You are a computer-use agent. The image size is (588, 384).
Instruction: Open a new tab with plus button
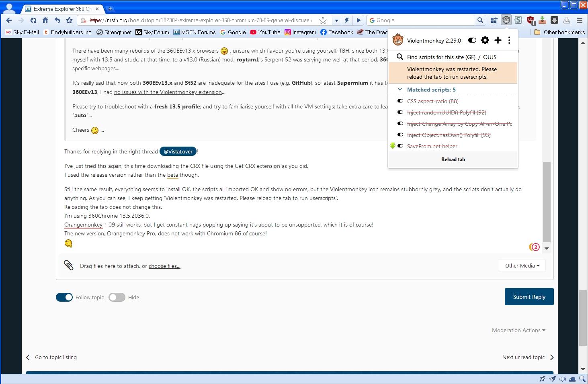tap(110, 8)
